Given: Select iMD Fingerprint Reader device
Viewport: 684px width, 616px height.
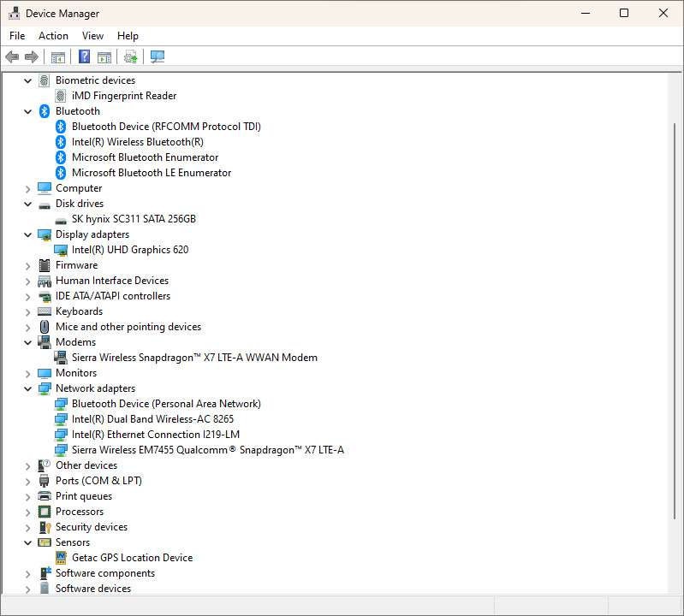Looking at the screenshot, I should [x=124, y=96].
